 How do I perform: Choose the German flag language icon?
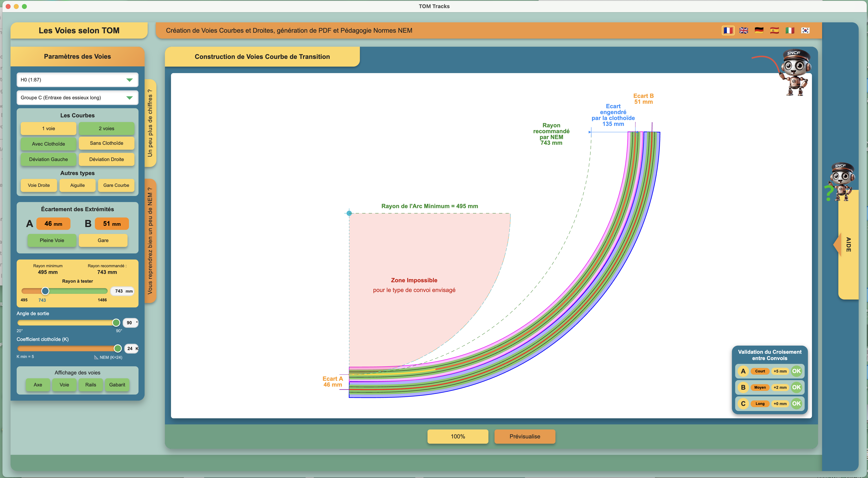click(x=759, y=31)
